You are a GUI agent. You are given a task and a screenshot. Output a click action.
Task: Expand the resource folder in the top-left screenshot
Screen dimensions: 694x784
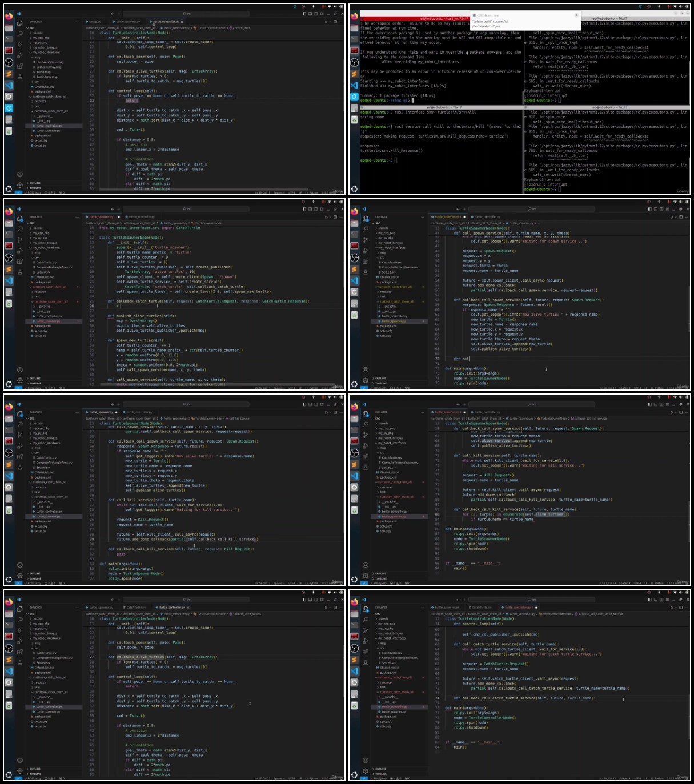(55, 101)
